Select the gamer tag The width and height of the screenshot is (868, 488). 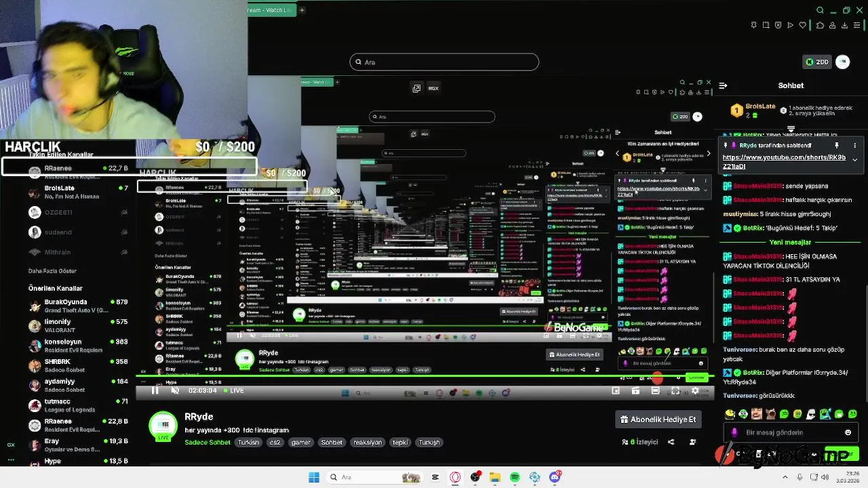(x=300, y=443)
